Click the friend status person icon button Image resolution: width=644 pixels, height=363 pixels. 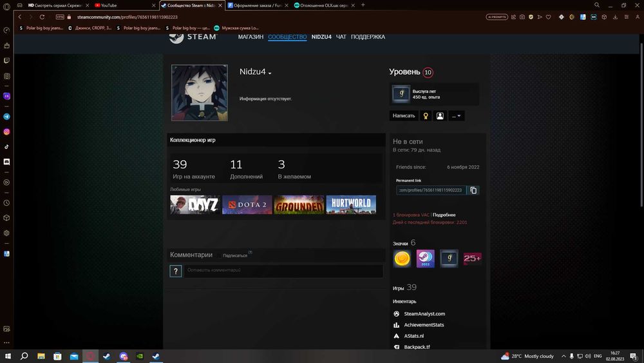coord(440,116)
